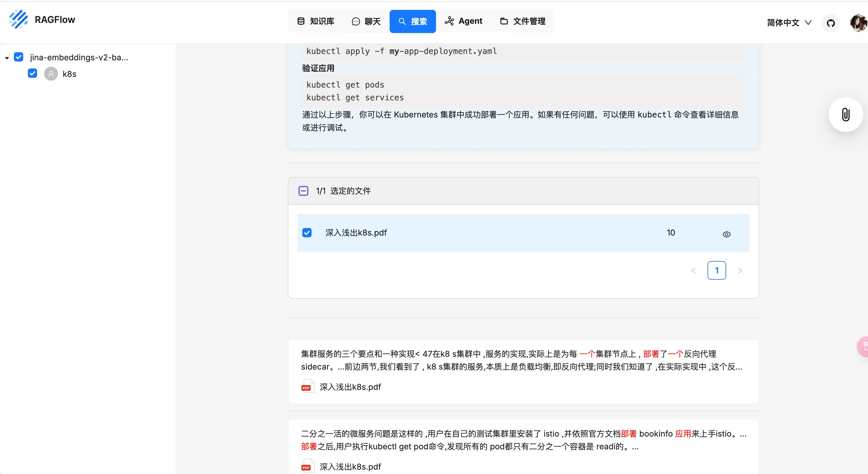
Task: Open the user avatar profile
Action: 858,23
